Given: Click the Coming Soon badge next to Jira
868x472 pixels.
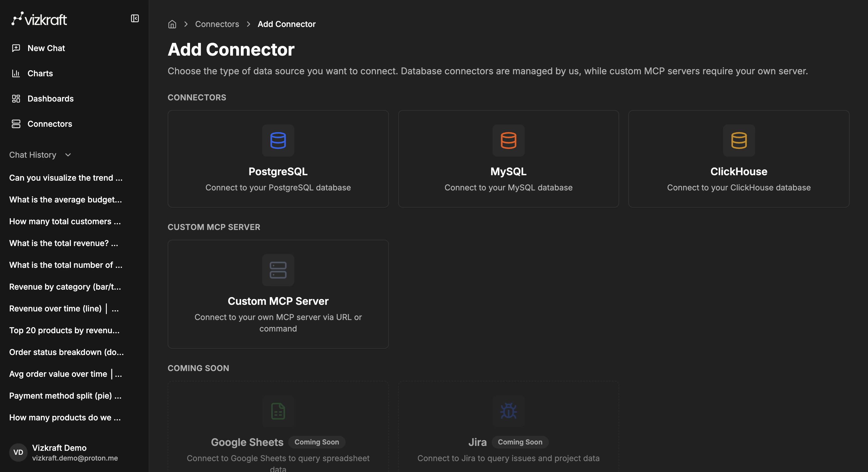Looking at the screenshot, I should pos(520,442).
